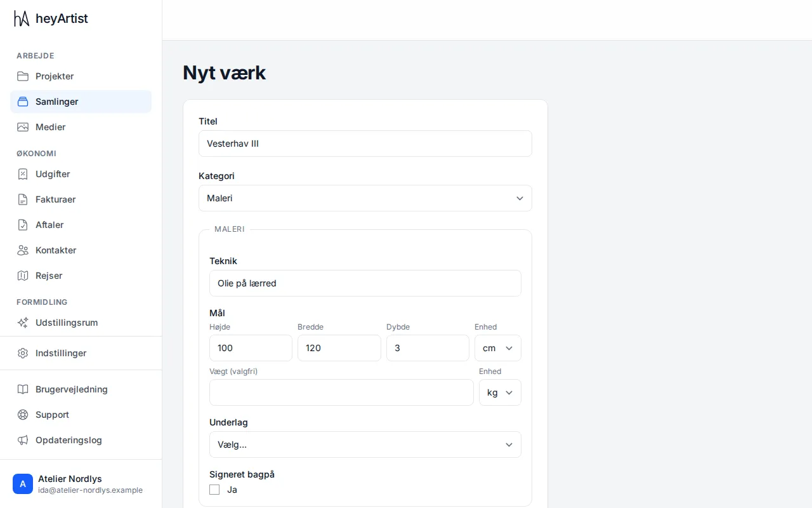Click the Vægt (valgfri) input field
812x508 pixels.
pyautogui.click(x=341, y=392)
